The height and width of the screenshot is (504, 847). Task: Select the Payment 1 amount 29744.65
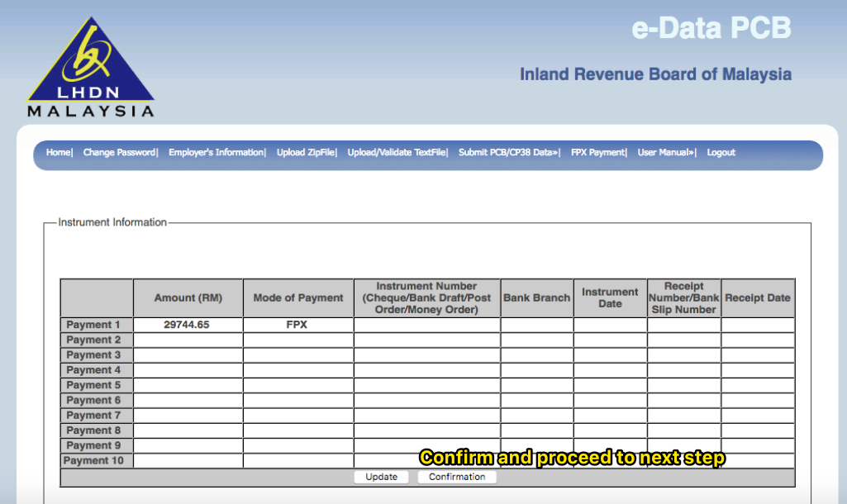[187, 325]
